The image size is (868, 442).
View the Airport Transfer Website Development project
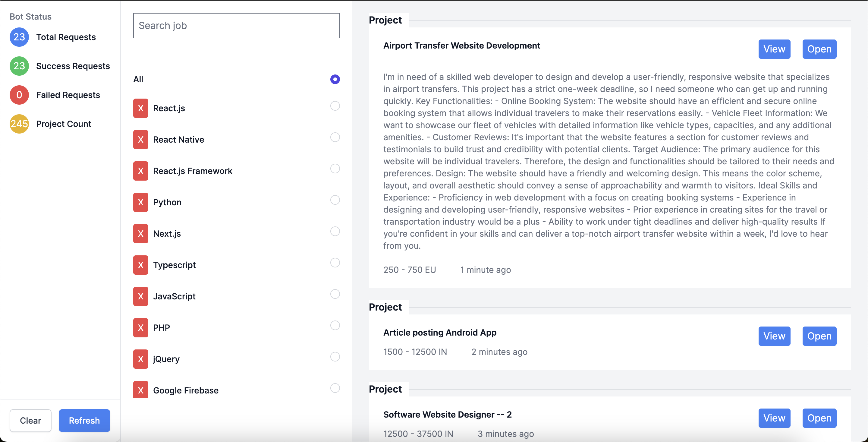(774, 49)
